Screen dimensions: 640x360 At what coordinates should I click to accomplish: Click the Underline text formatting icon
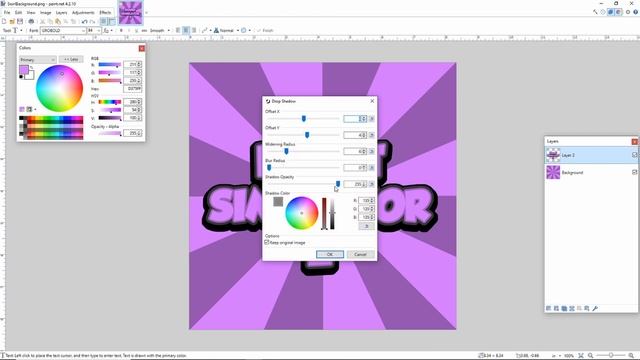click(x=136, y=31)
